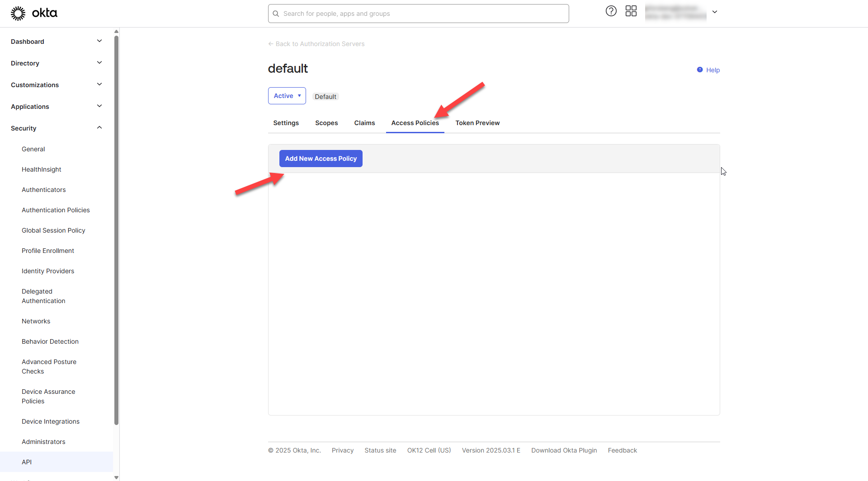This screenshot has width=868, height=481.
Task: Select Global Session Policy in sidebar
Action: (x=53, y=230)
